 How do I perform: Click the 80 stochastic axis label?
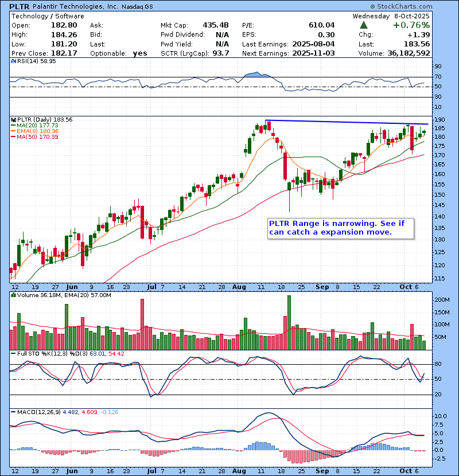438,364
